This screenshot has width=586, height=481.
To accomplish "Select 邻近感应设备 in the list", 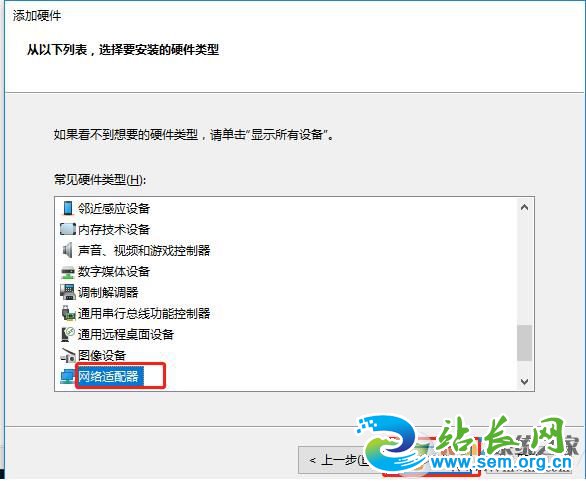I will (x=114, y=208).
